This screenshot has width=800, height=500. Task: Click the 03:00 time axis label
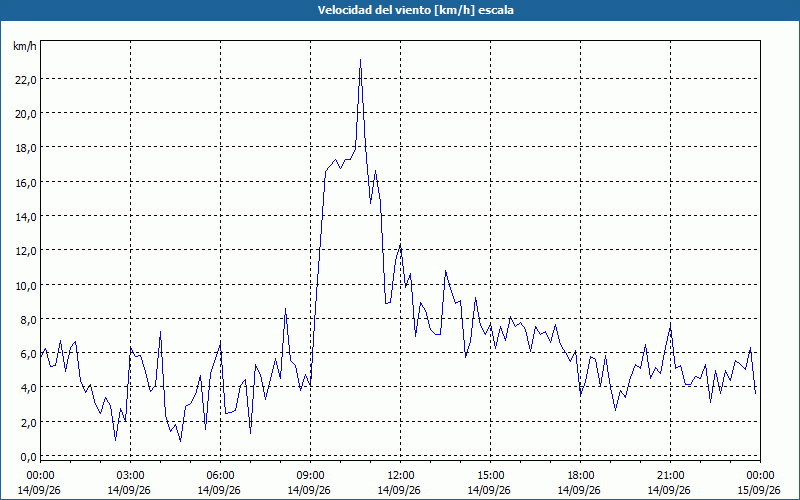pos(131,476)
